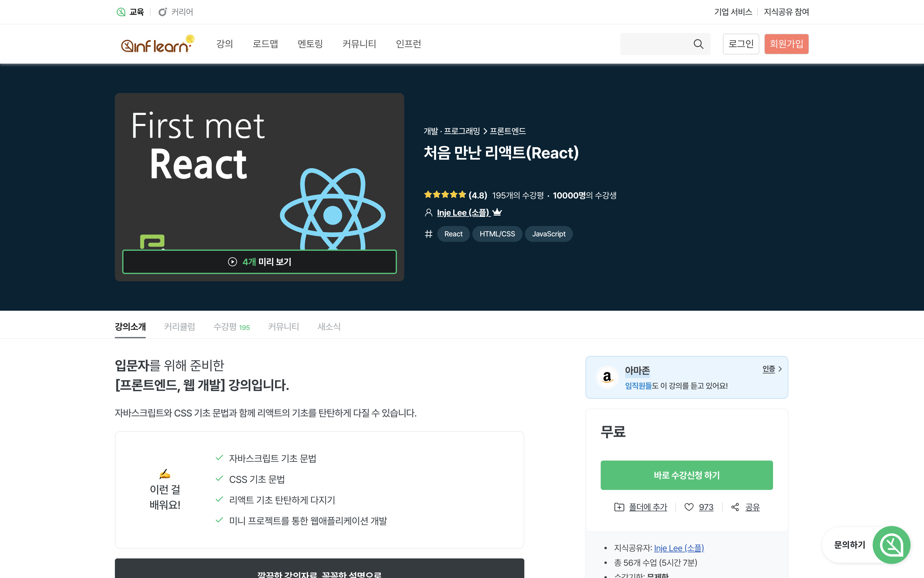Click the 교육 leaf icon

point(121,12)
